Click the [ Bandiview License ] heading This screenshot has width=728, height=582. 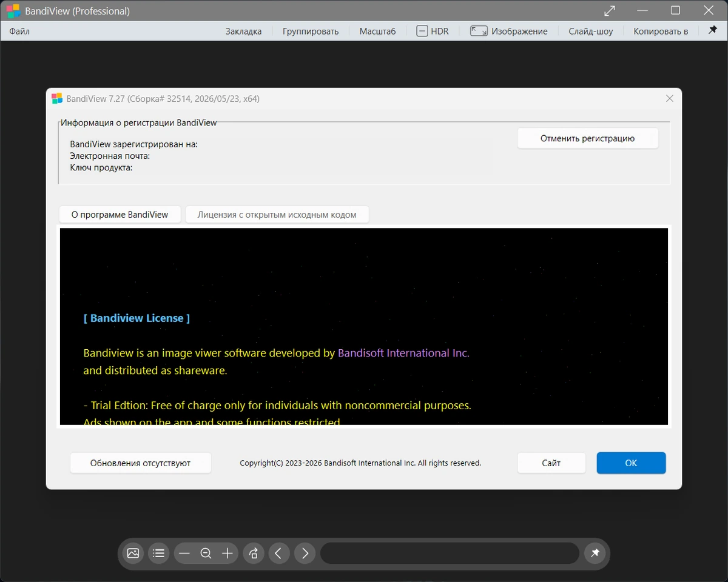point(136,318)
